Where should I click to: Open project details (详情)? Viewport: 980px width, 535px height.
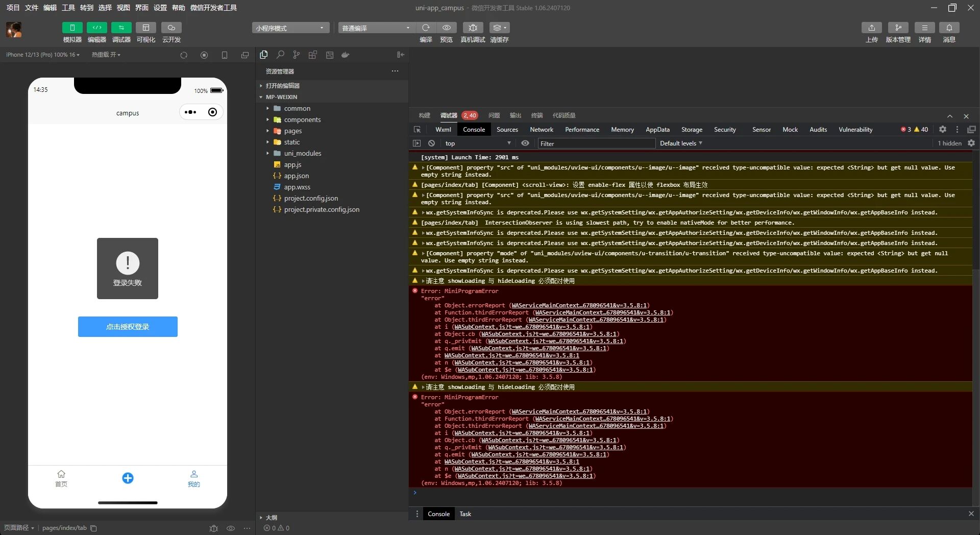[x=925, y=28]
